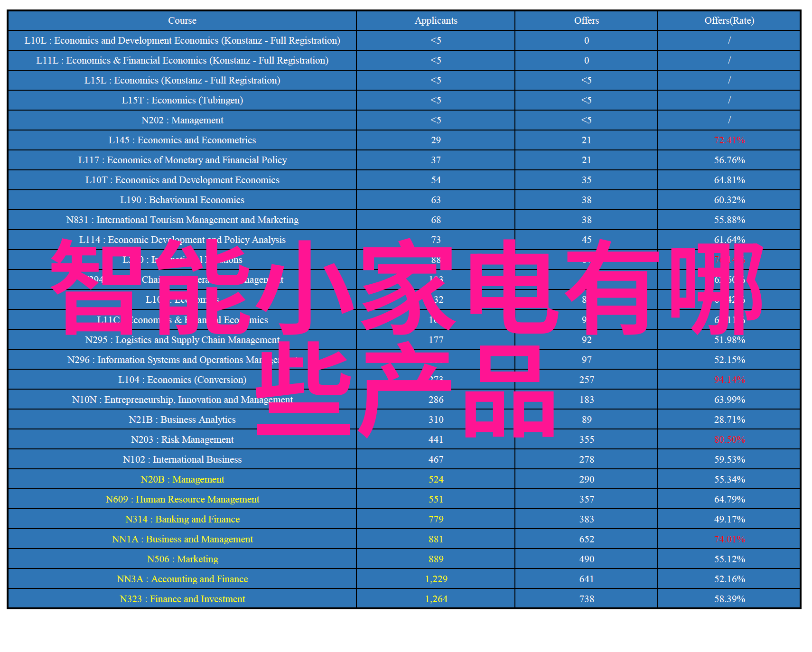Click the 'Course' column header

coord(182,20)
